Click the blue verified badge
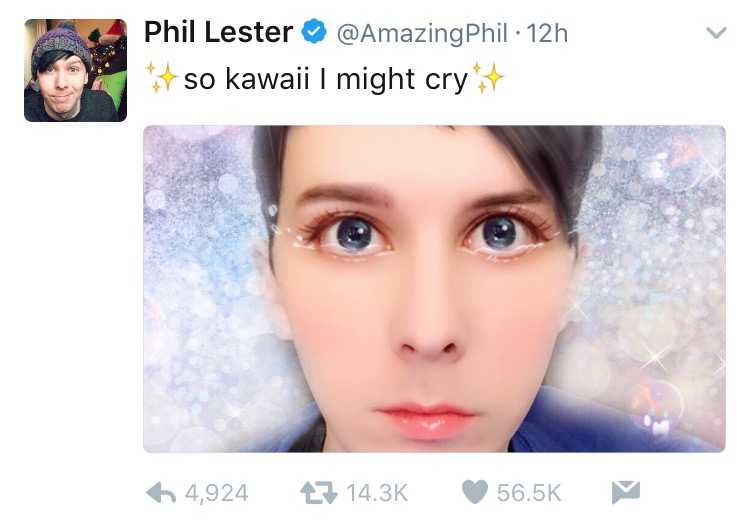 tap(314, 33)
